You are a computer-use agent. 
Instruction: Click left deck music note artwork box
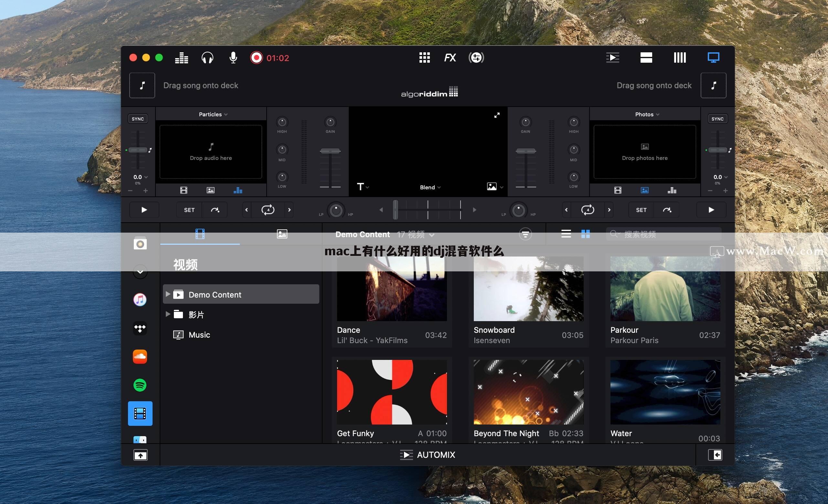142,85
